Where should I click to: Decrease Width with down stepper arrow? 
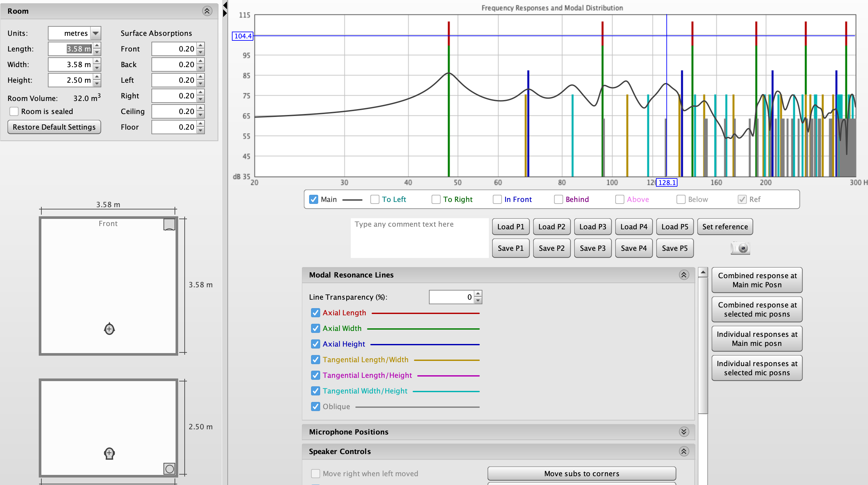pos(97,68)
